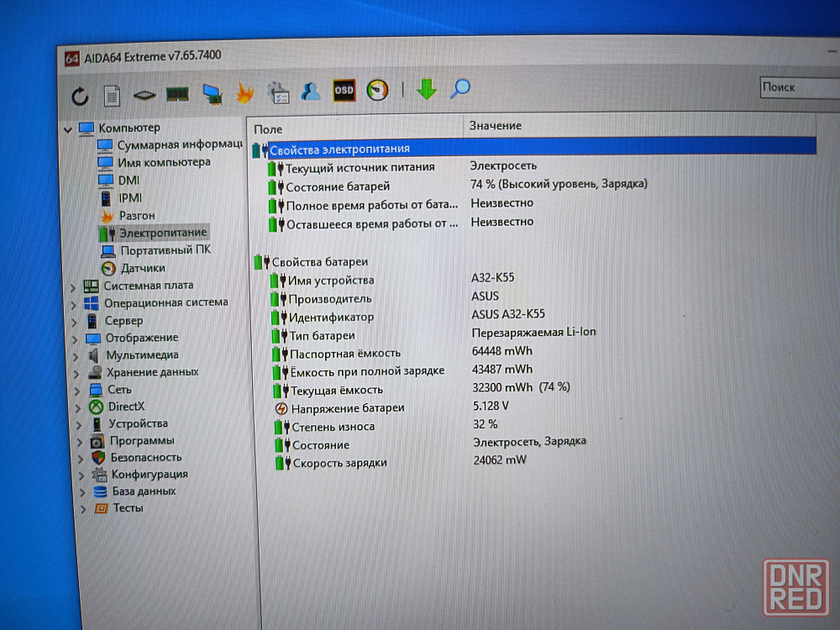Open the Report page icon

coord(112,96)
